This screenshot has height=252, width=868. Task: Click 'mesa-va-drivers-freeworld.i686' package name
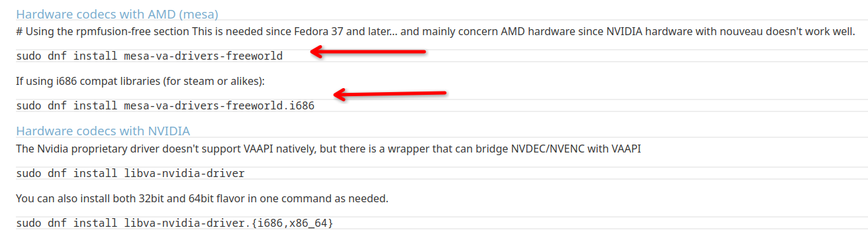tap(219, 105)
